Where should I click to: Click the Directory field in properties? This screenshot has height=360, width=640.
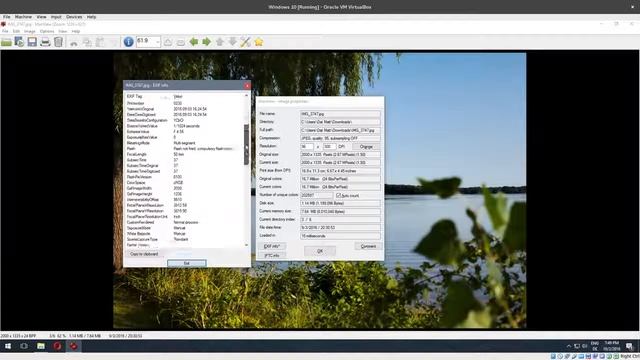pos(340,122)
